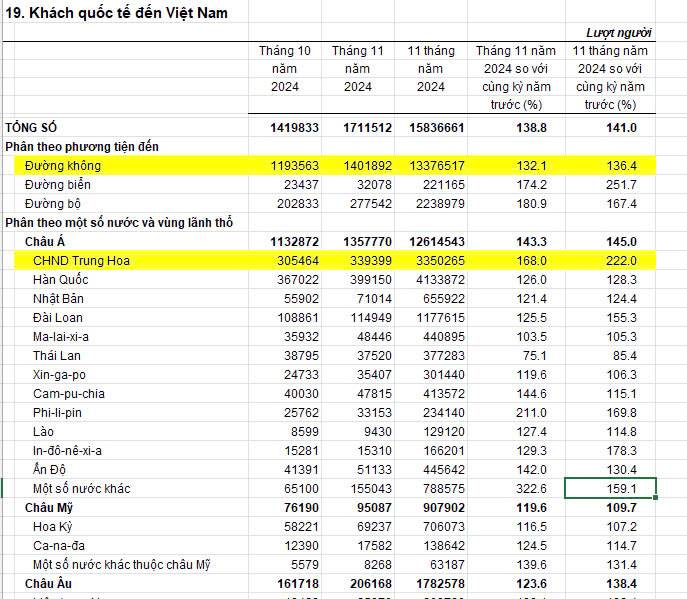This screenshot has width=687, height=599.
Task: Click the 'Đài Loan' row label
Action: pyautogui.click(x=58, y=318)
